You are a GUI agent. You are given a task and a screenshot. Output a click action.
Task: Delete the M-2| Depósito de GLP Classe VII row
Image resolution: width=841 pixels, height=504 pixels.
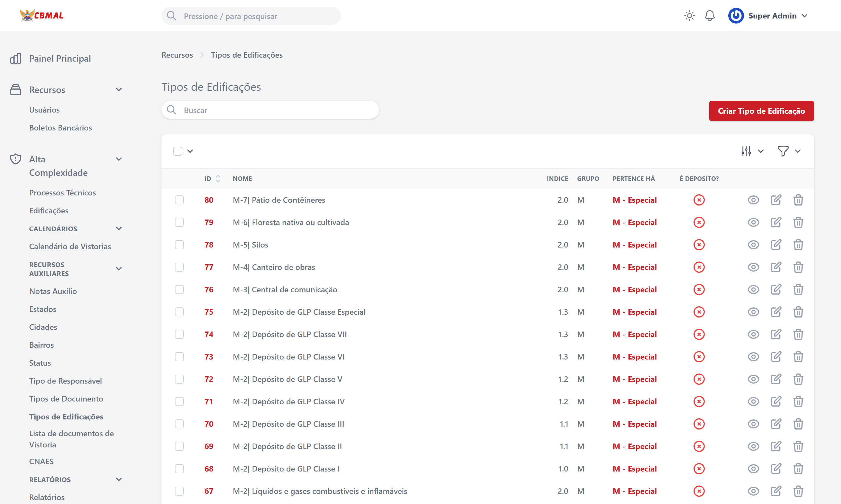[798, 335]
